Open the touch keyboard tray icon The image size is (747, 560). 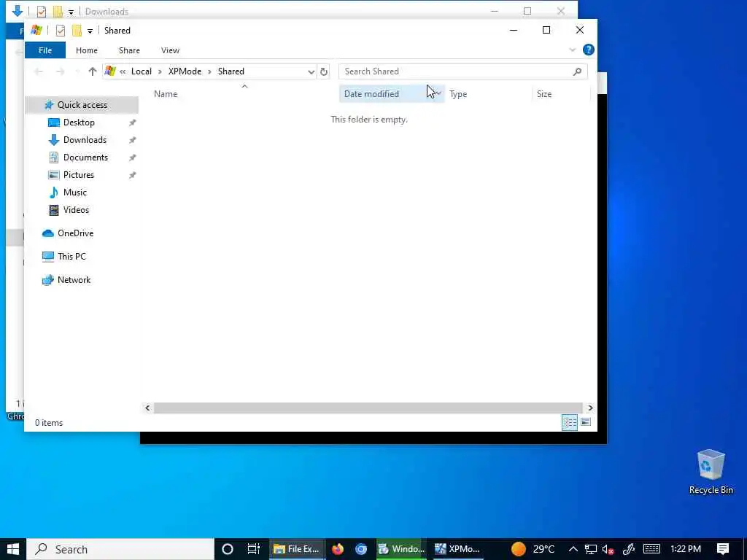click(x=651, y=549)
